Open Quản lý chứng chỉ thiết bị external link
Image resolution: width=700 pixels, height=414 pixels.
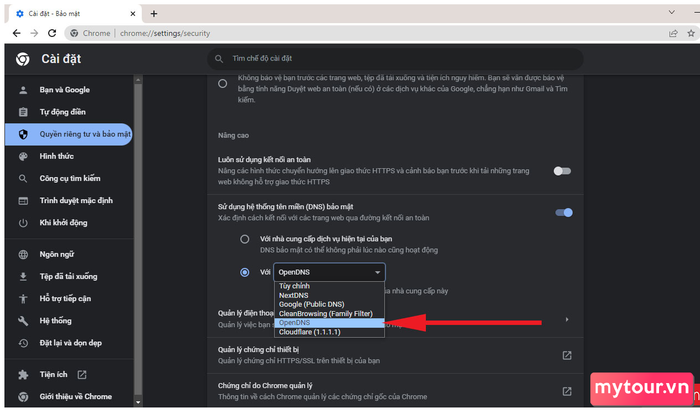pyautogui.click(x=567, y=355)
